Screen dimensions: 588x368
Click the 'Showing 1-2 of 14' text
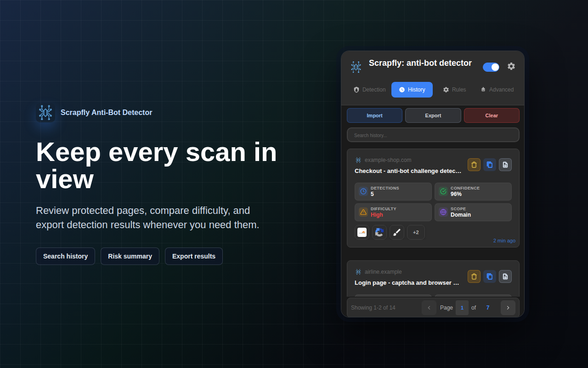coord(373,308)
